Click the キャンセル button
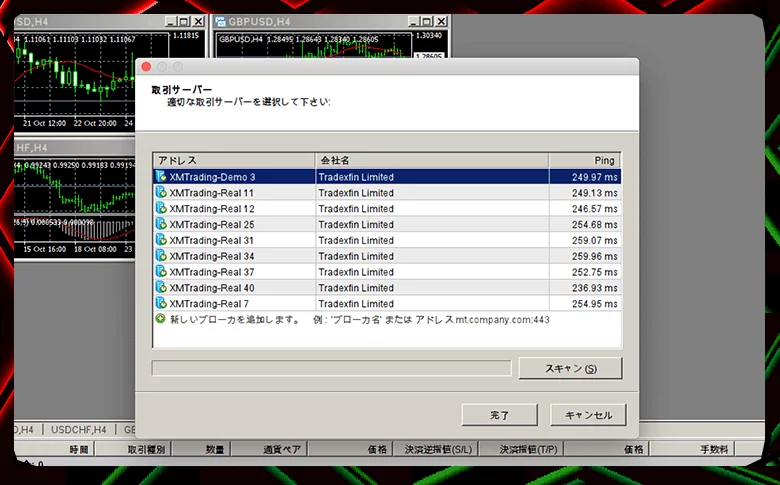Viewport: 780px width, 485px height. pyautogui.click(x=588, y=415)
